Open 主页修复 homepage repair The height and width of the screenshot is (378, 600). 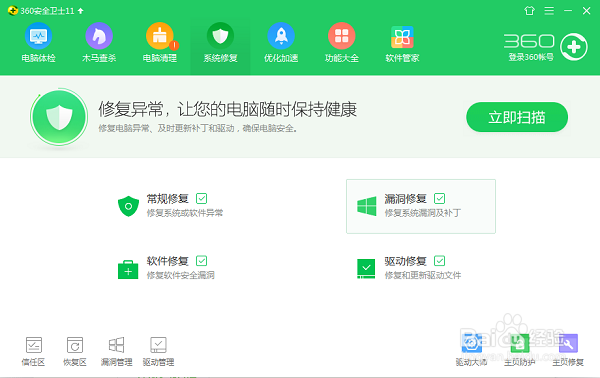pyautogui.click(x=568, y=350)
